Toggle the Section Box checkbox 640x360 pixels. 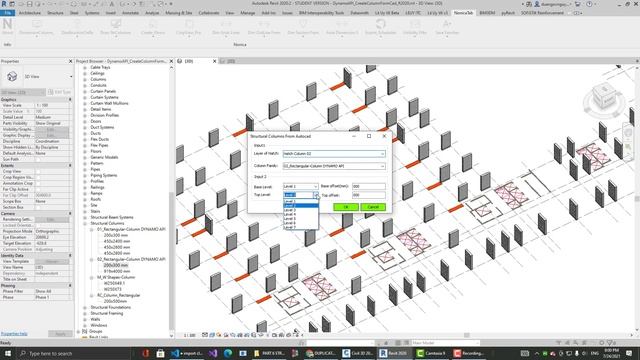[38, 207]
